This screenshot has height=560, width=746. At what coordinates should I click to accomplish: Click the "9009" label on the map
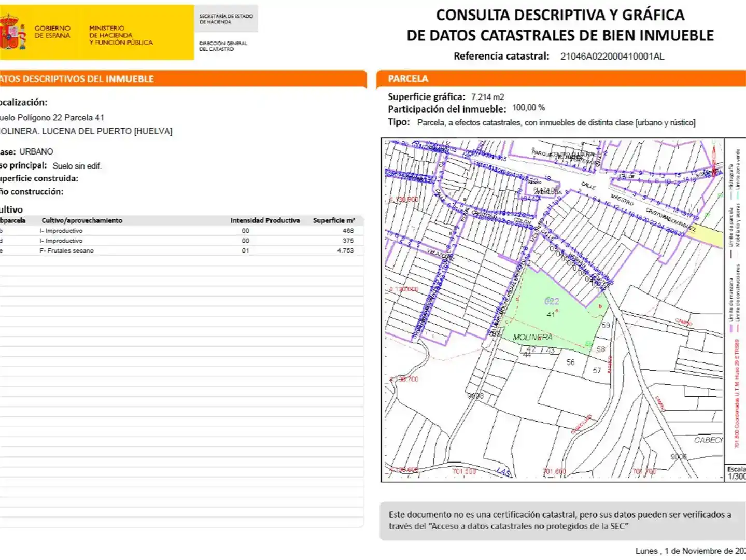475,396
